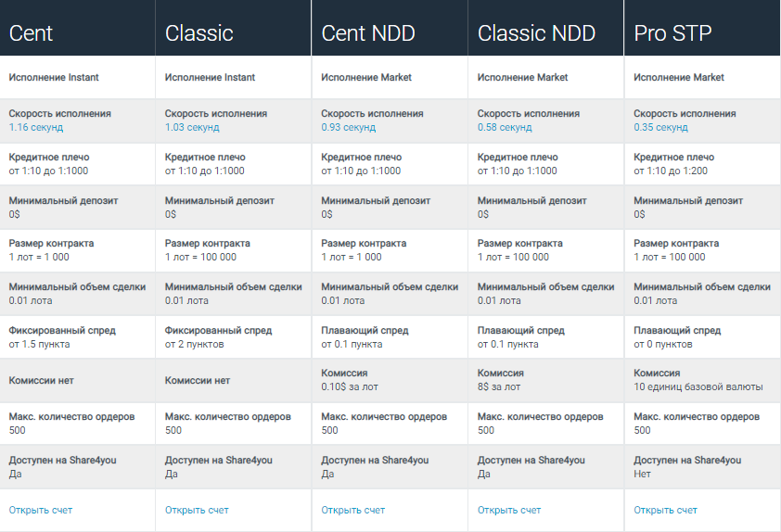Image resolution: width=781 pixels, height=532 pixels.
Task: Open account link under Classic column
Action: pos(197,510)
